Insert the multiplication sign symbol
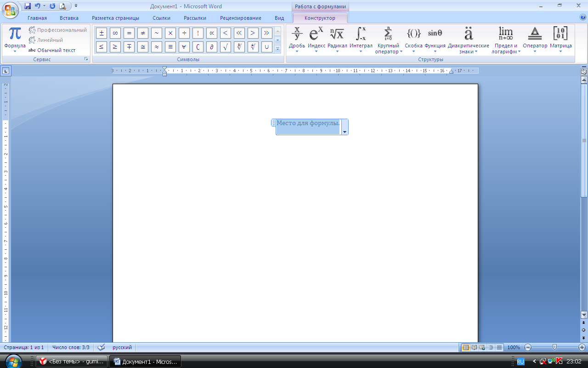This screenshot has width=588, height=368. [170, 33]
